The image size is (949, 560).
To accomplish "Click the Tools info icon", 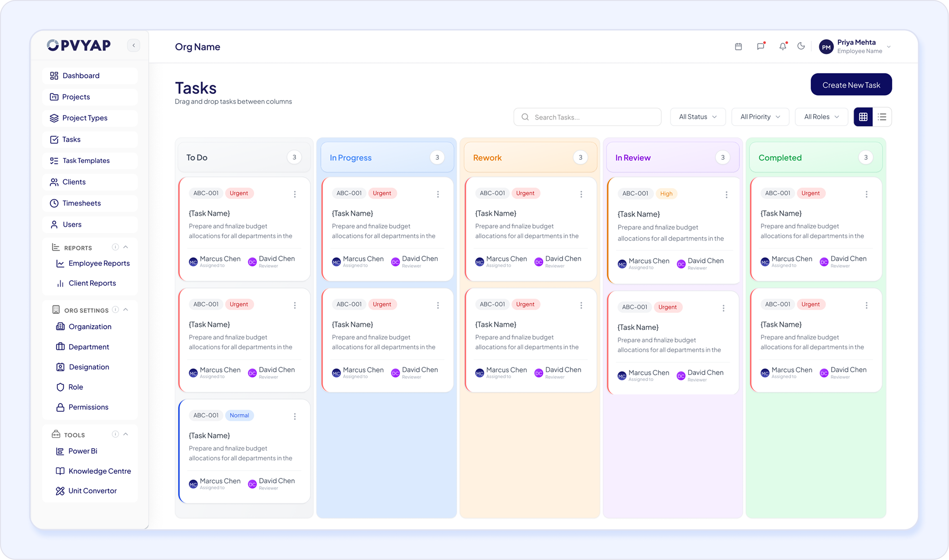I will coord(115,434).
